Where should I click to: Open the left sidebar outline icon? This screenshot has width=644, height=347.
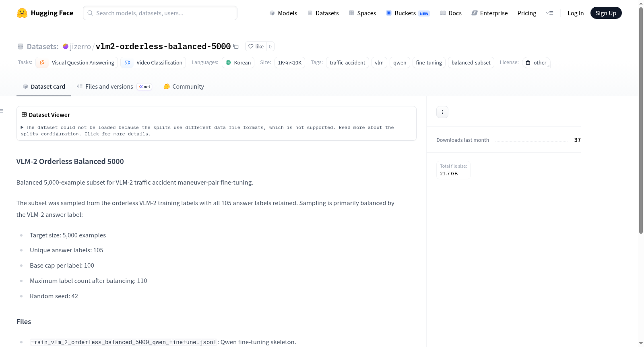click(x=2, y=111)
